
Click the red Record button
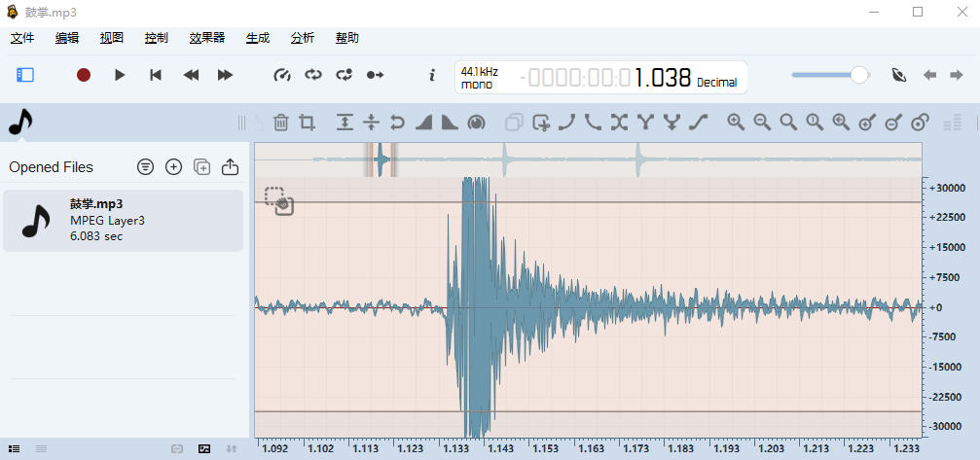tap(84, 75)
